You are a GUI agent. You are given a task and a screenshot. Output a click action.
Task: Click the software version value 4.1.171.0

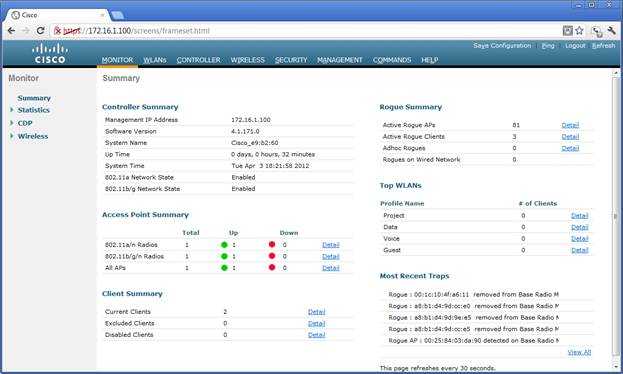pos(245,131)
